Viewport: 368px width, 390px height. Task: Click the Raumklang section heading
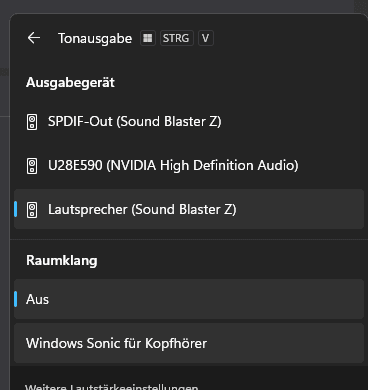(62, 260)
